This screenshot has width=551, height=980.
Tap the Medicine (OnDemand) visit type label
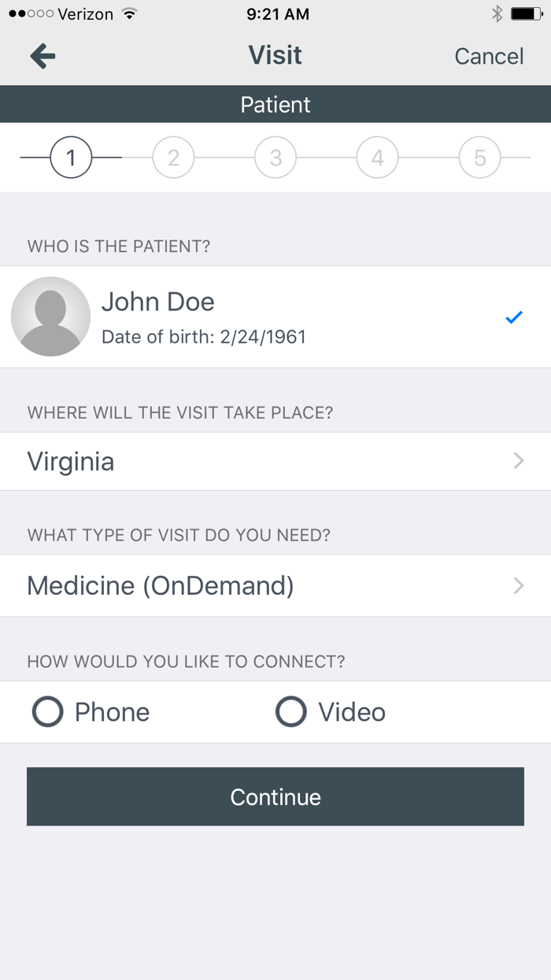click(x=161, y=585)
